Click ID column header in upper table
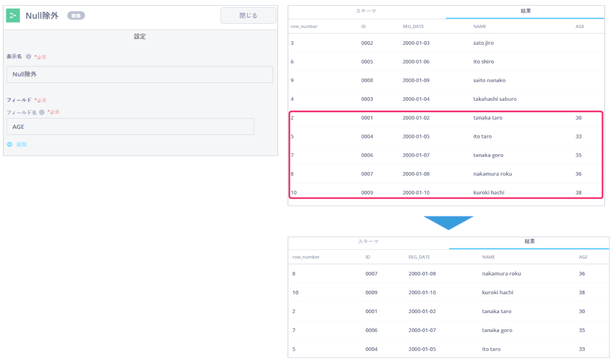Viewport: 616px width, 364px height. click(x=363, y=26)
